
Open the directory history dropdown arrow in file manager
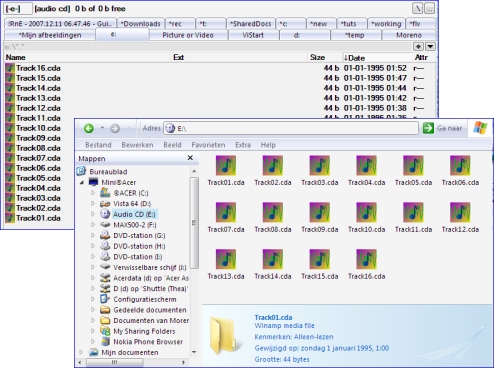pos(430,46)
